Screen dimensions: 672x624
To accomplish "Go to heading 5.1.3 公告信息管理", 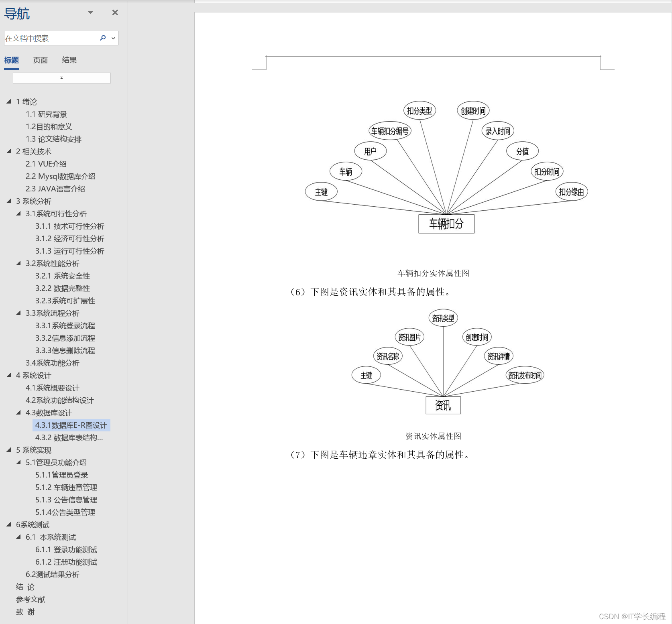I will click(x=66, y=500).
